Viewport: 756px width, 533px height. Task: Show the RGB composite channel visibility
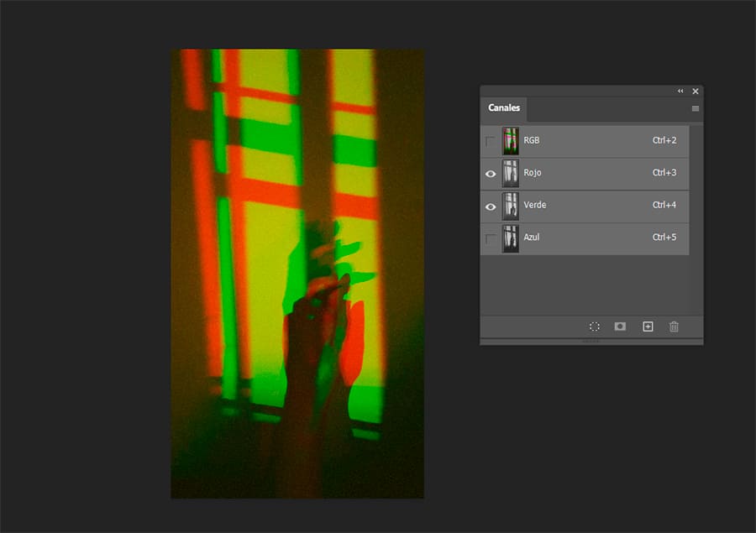pos(491,141)
